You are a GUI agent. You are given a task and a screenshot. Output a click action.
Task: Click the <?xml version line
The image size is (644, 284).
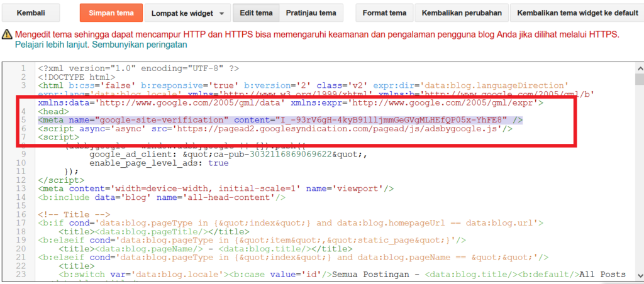click(x=138, y=68)
